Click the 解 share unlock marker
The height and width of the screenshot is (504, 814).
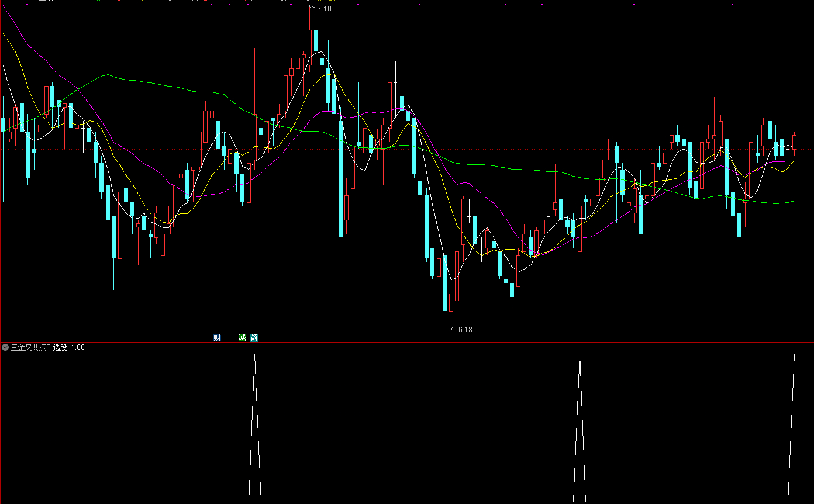coord(254,338)
